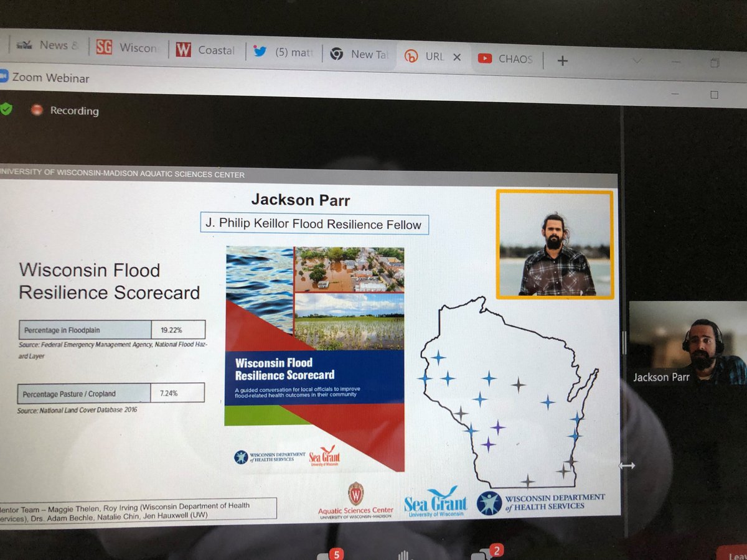Viewport: 747px width, 560px height.
Task: Click the 7.24% value cell
Action: (177, 393)
